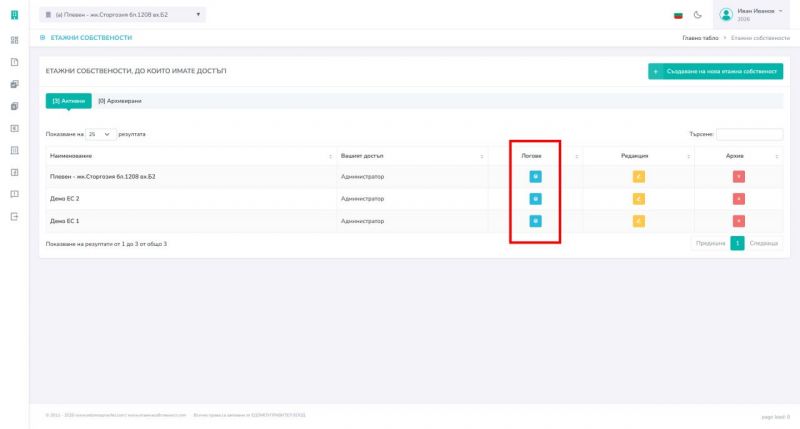This screenshot has height=429, width=800.
Task: Click the ЕТАЖНИ СОБСТВЕНОСТИ page title
Action: pos(91,38)
